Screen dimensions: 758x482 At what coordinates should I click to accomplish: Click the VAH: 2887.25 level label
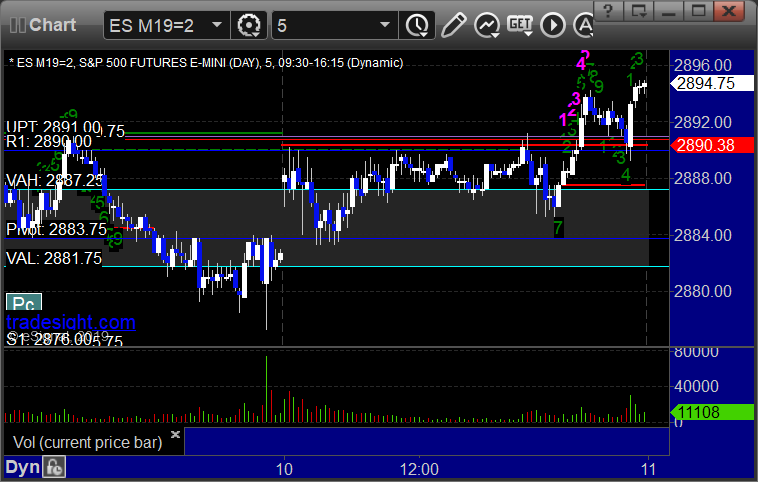pos(54,180)
